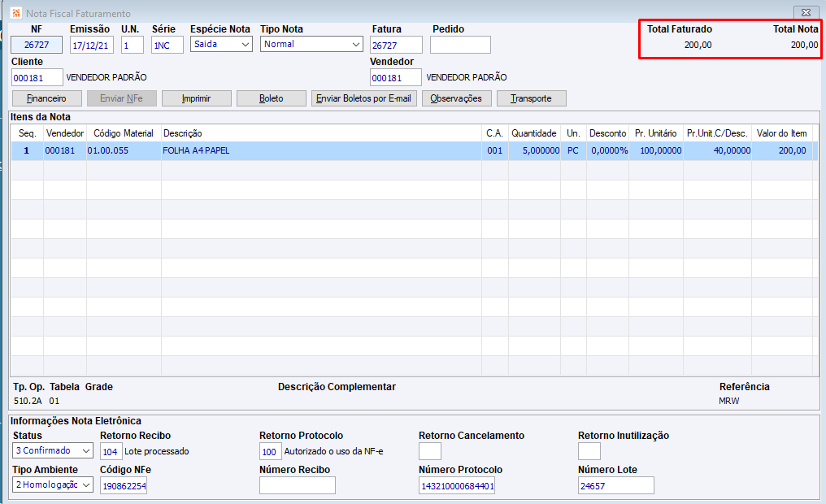This screenshot has height=504, width=826.
Task: Open the Status dropdown showing 3 Confirmado
Action: pyautogui.click(x=86, y=451)
